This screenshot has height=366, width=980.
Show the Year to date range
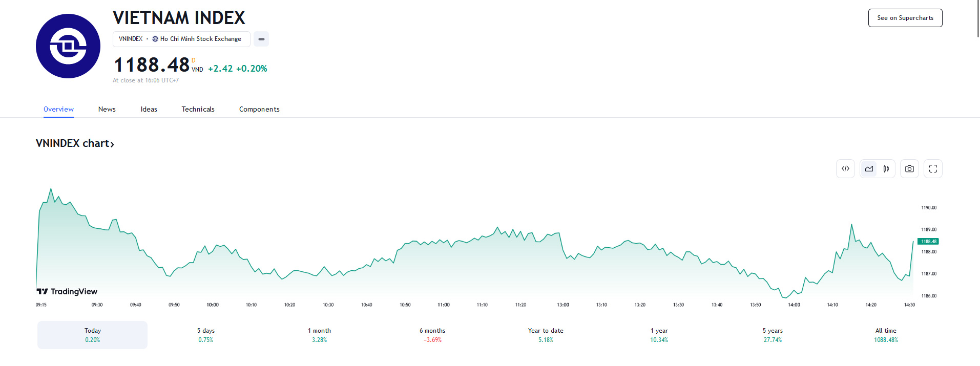click(x=546, y=335)
